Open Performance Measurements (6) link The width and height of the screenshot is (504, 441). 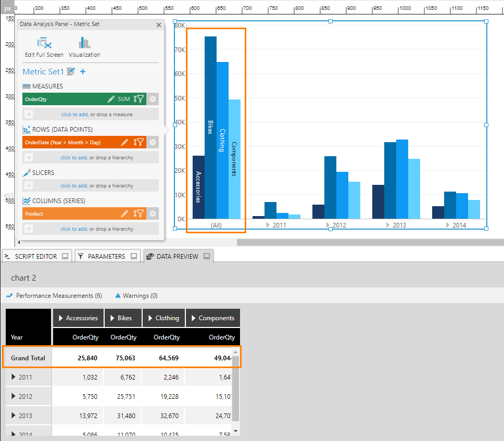(54, 296)
